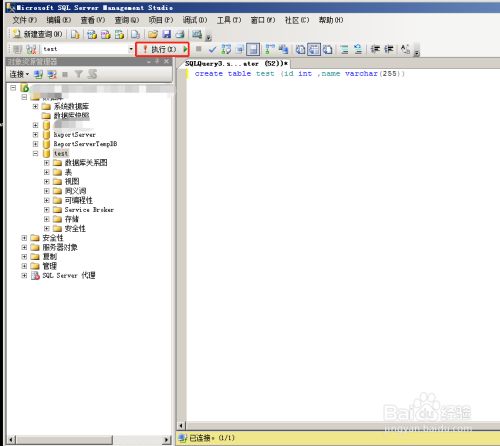Screen dimensions: 500x446
Task: Collapse the test database node
Action: coord(35,153)
